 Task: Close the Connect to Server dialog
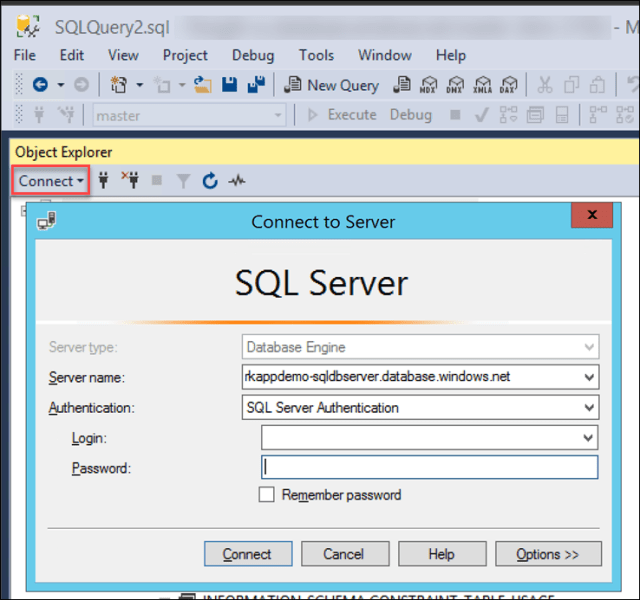tap(592, 215)
